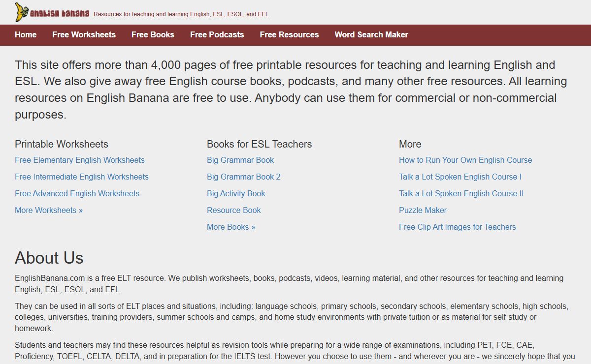
Task: Open the Word Search Maker page
Action: coord(371,34)
